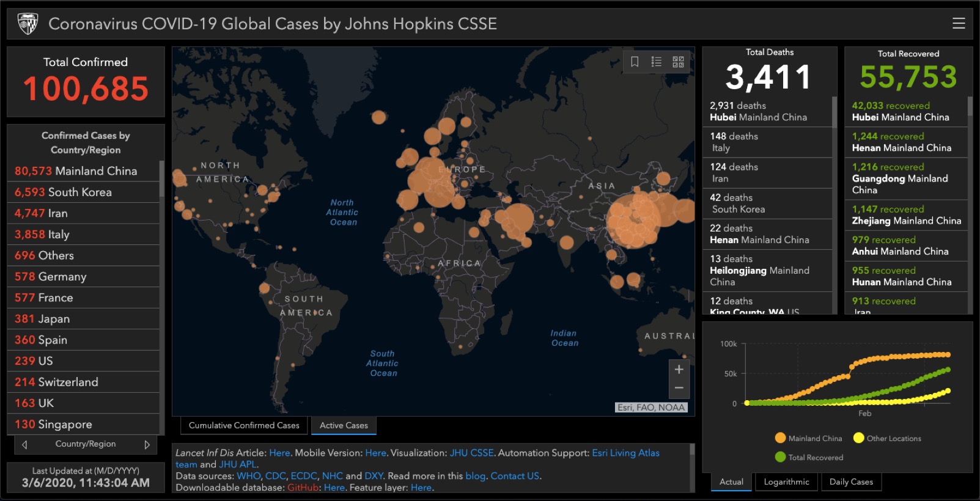Viewport: 980px width, 501px height.
Task: Toggle Mainland China series in chart legend
Action: click(808, 438)
